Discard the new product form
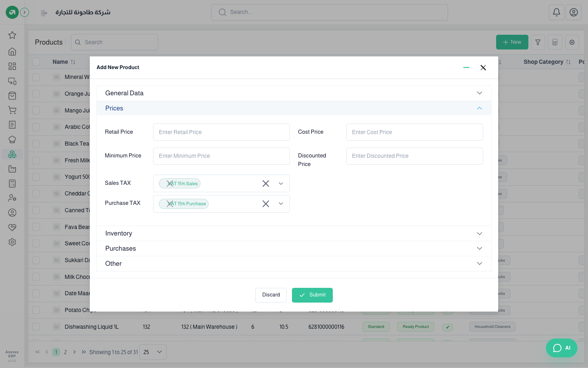Image resolution: width=588 pixels, height=368 pixels. click(x=271, y=295)
